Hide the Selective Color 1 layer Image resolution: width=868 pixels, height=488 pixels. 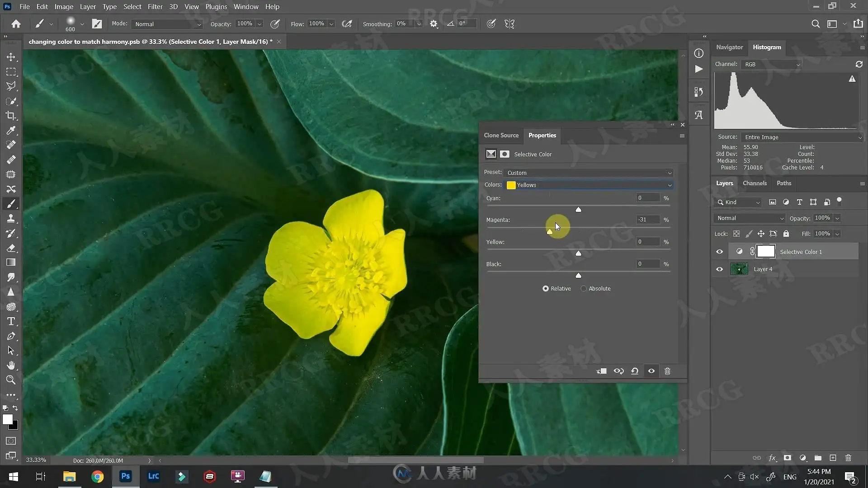(x=719, y=252)
